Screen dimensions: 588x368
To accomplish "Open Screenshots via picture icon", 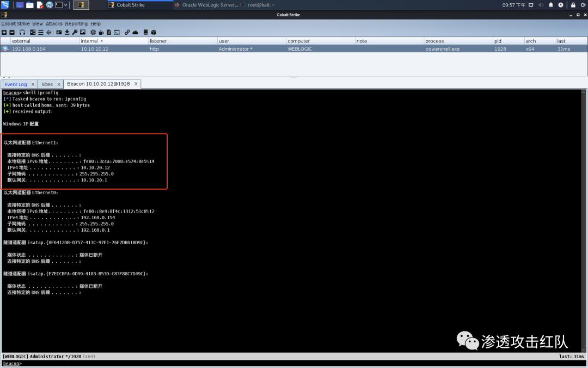I will coord(83,32).
